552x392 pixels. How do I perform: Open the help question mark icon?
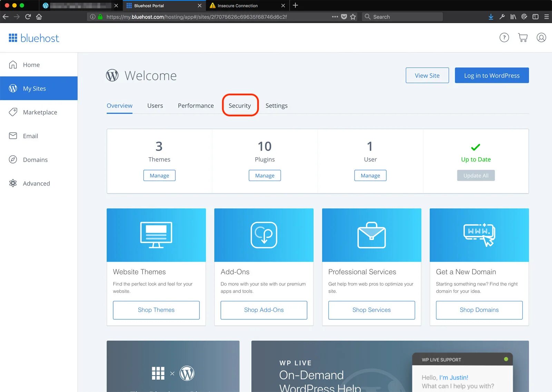pyautogui.click(x=504, y=38)
